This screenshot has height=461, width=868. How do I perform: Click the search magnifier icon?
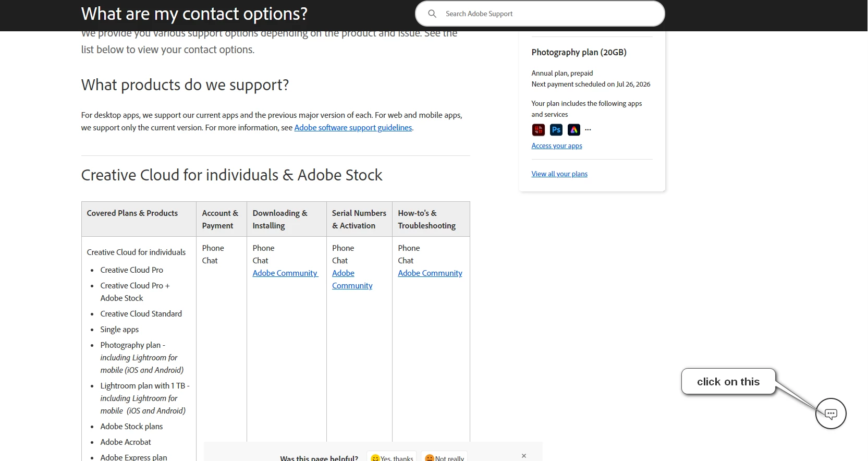432,14
